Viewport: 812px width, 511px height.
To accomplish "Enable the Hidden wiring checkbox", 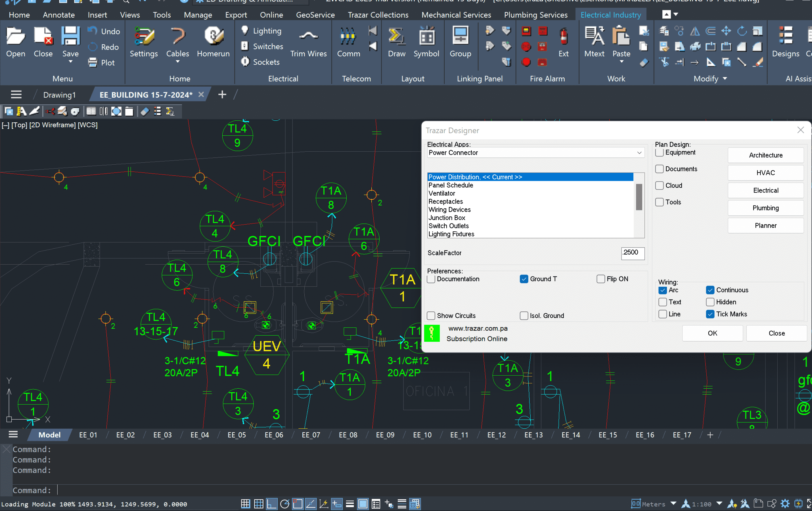I will click(x=710, y=302).
